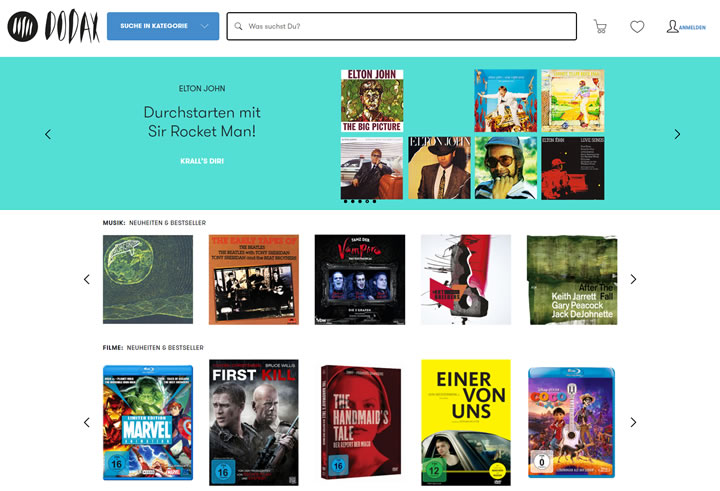Click the Was suchst Du search field

[x=402, y=26]
